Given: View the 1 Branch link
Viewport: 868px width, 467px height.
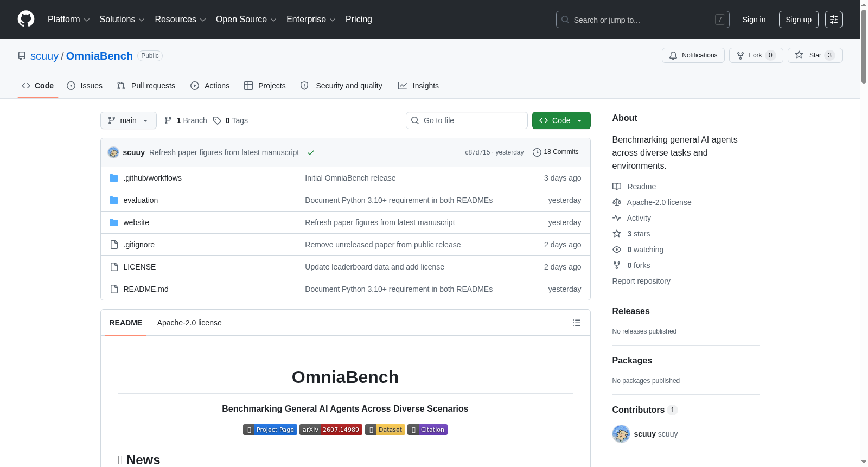Looking at the screenshot, I should (x=186, y=120).
